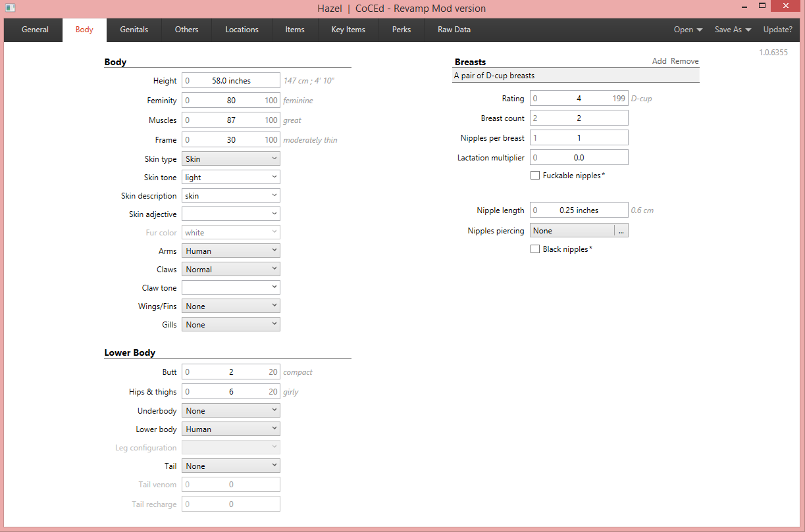Open the Save As menu
Screen dimensions: 805x532
[x=733, y=30]
